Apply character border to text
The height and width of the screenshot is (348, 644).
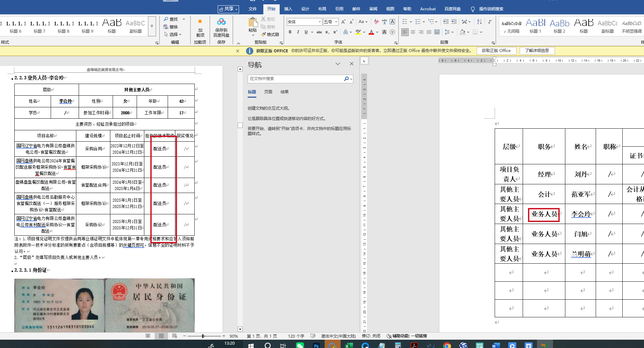(x=392, y=22)
